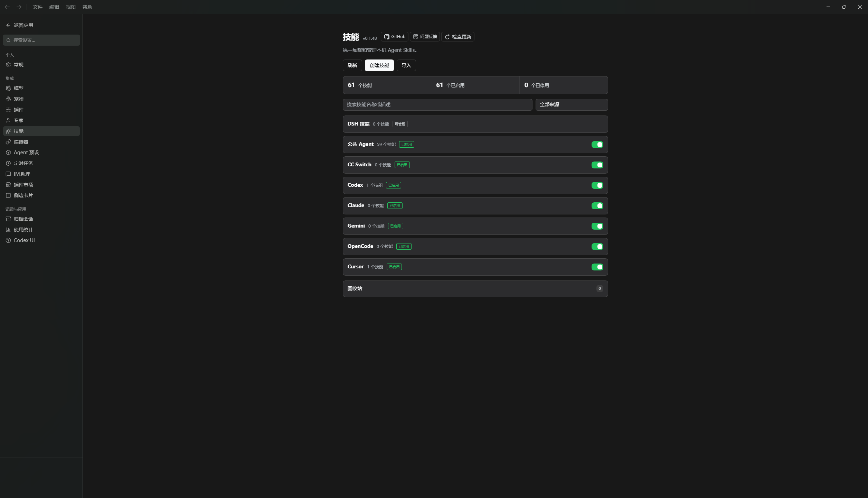The image size is (868, 498).
Task: Open the 文件 menu
Action: pos(37,7)
